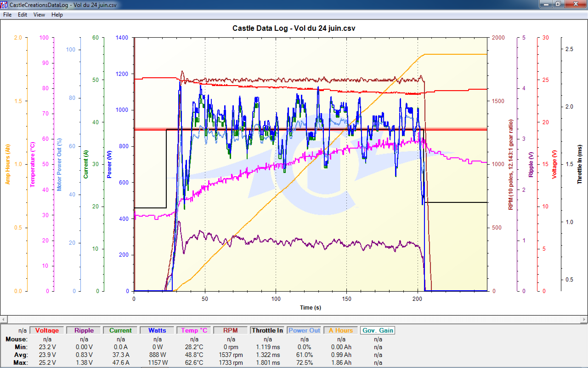
Task: Click the 'Voltage (V)' axis label
Action: pos(554,164)
